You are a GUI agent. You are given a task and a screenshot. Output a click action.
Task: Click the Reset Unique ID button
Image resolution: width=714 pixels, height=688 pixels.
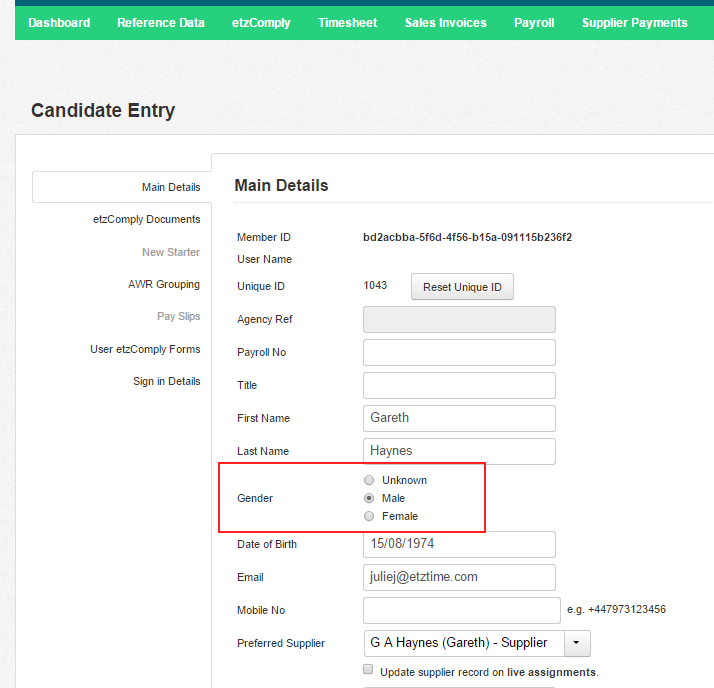pos(462,287)
